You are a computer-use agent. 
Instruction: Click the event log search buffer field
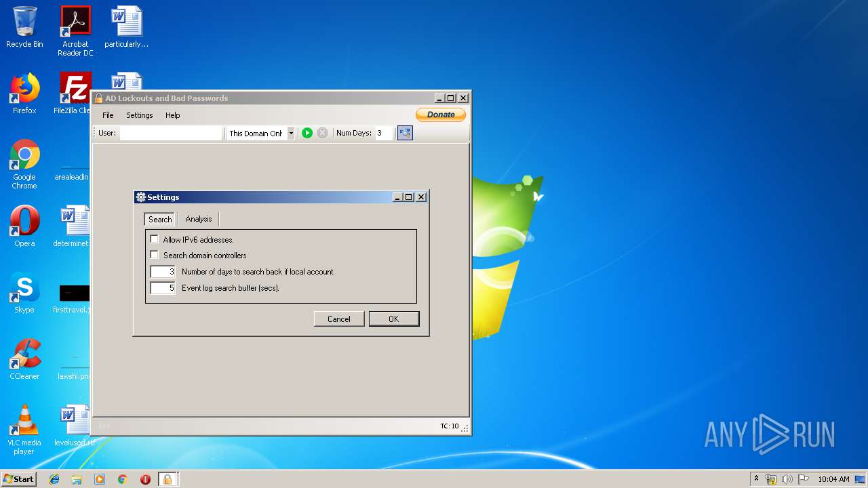[x=163, y=288]
